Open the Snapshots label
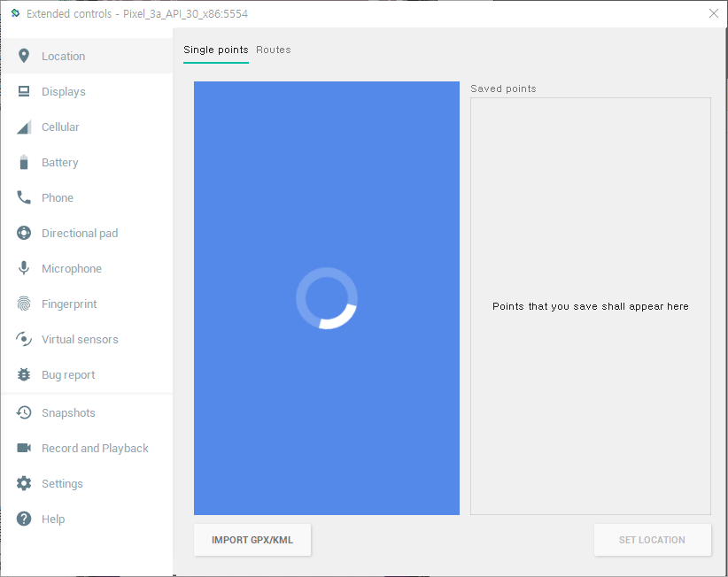Viewport: 728px width, 577px height. point(68,413)
